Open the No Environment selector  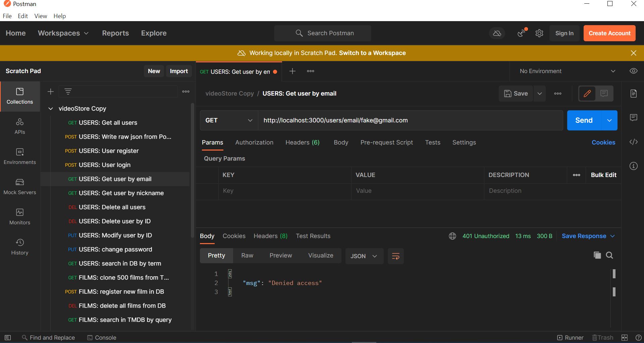coord(568,71)
